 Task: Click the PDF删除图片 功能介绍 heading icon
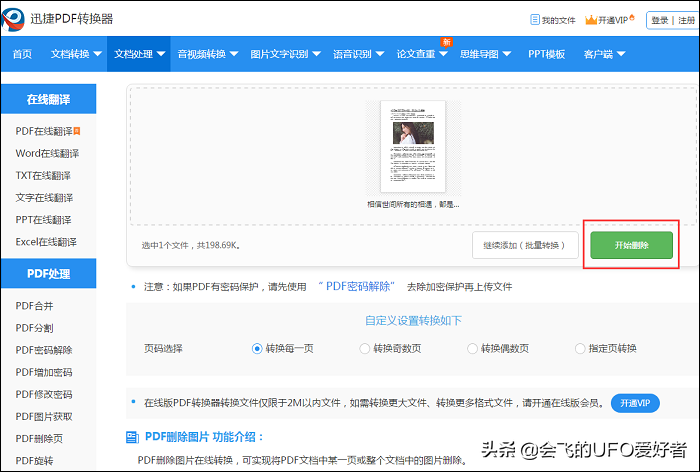[x=132, y=437]
